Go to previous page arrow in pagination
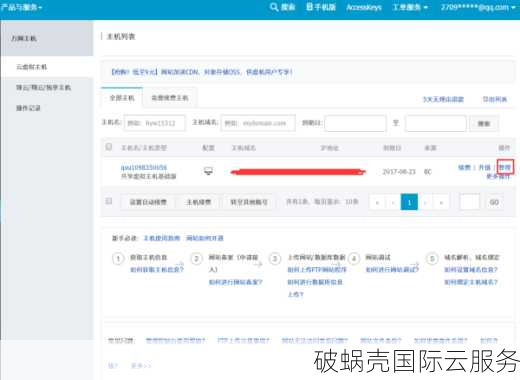This screenshot has width=520, height=380. (393, 202)
